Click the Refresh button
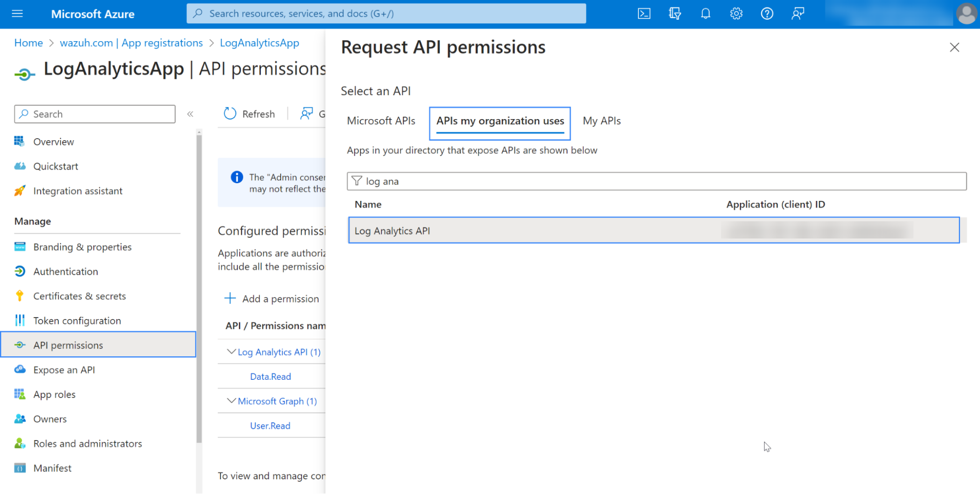 coord(250,114)
